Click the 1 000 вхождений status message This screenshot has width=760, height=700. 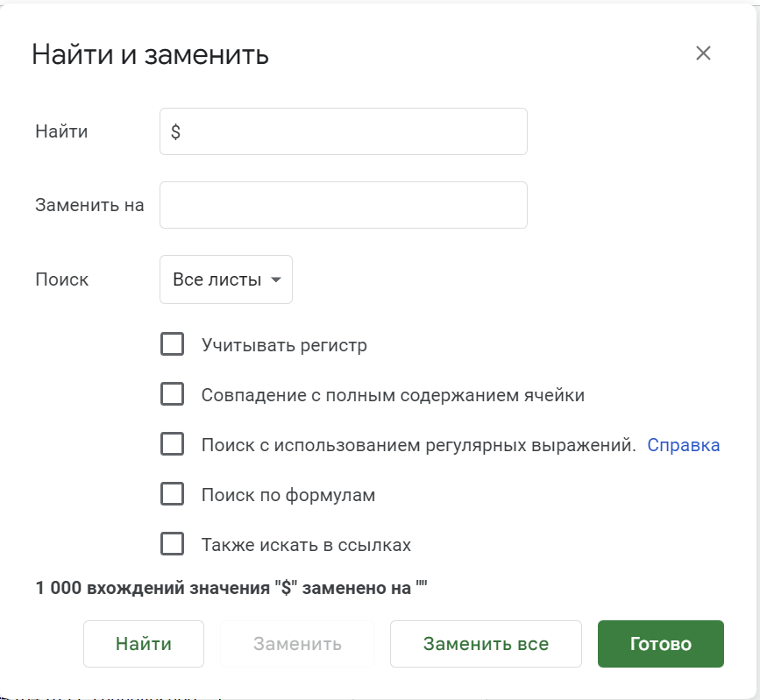click(x=231, y=588)
